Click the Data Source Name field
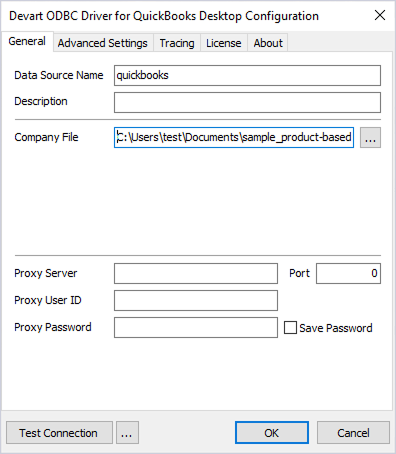 [247, 75]
